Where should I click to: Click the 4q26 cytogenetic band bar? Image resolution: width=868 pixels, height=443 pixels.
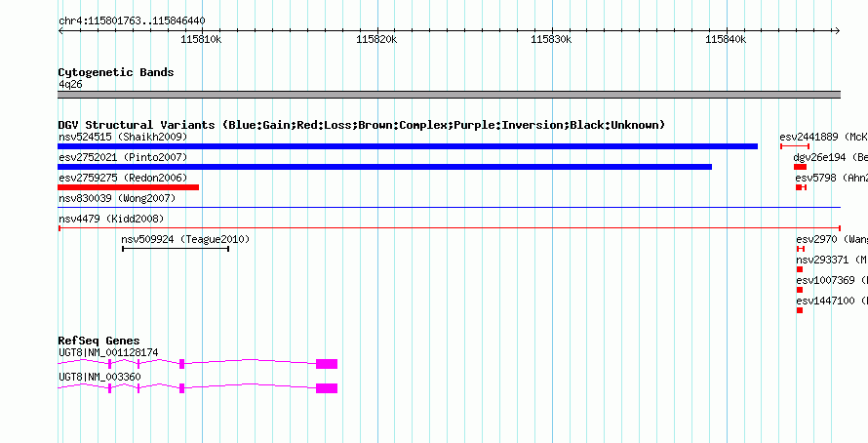(449, 95)
